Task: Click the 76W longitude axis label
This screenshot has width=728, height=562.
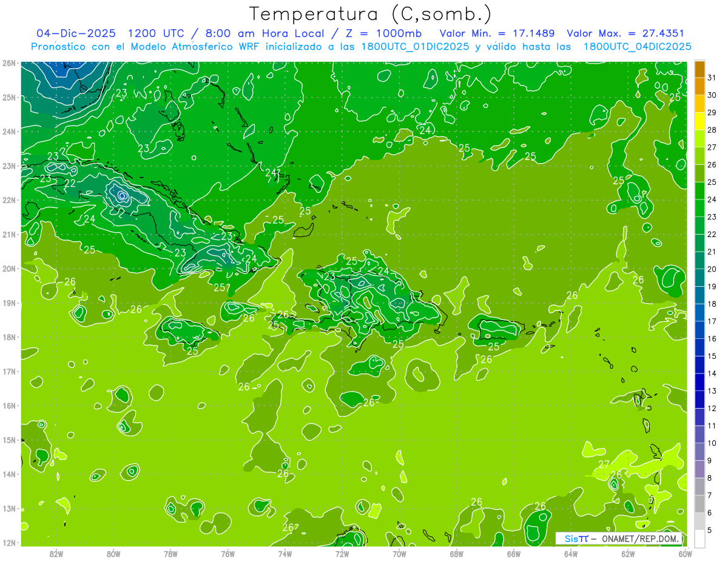Action: coord(227,554)
